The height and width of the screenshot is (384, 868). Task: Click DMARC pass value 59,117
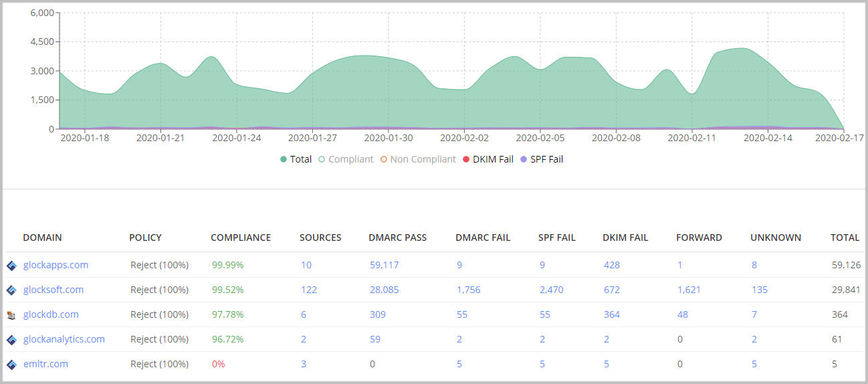(385, 265)
